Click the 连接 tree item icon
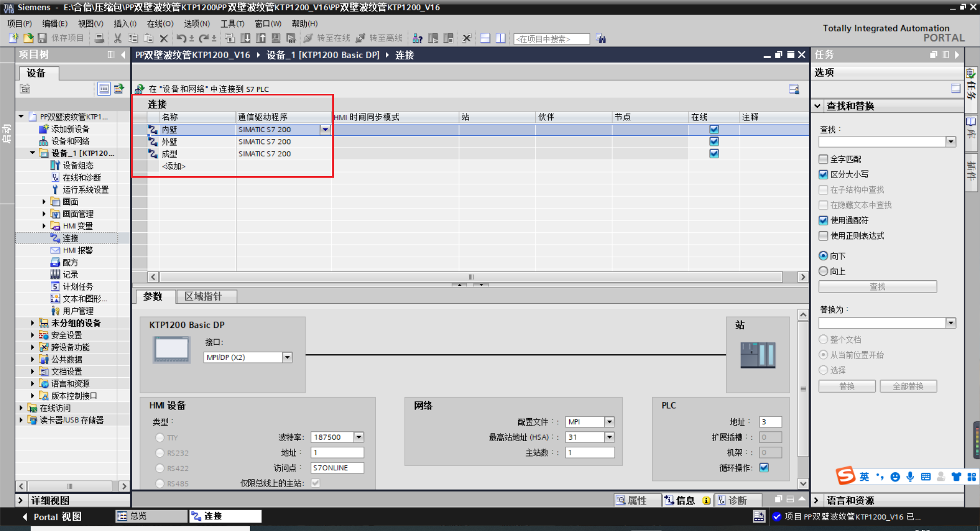 (x=55, y=238)
